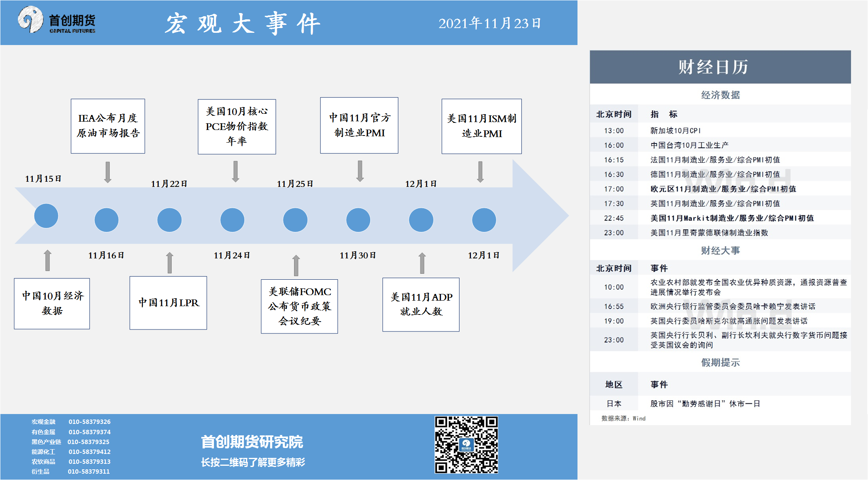This screenshot has height=480, width=868.
Task: Click the date 2021年11月23日 in the header
Action: [x=490, y=23]
